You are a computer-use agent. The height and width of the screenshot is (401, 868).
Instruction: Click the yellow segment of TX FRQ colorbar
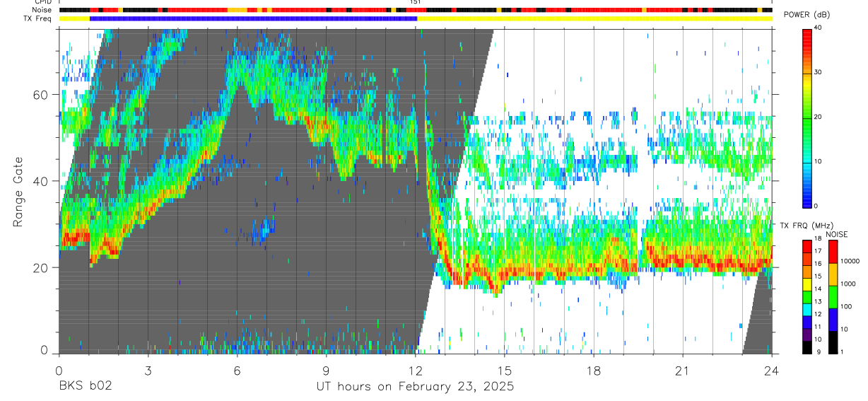point(807,283)
